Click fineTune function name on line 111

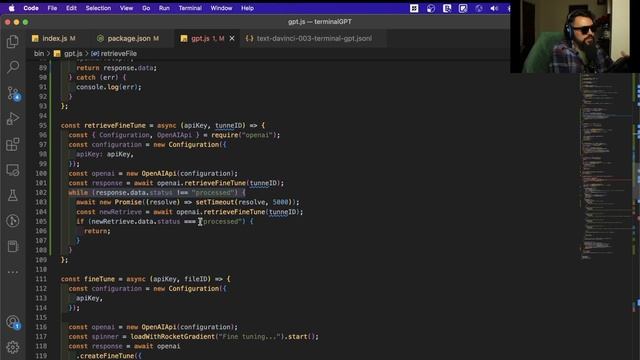99,279
